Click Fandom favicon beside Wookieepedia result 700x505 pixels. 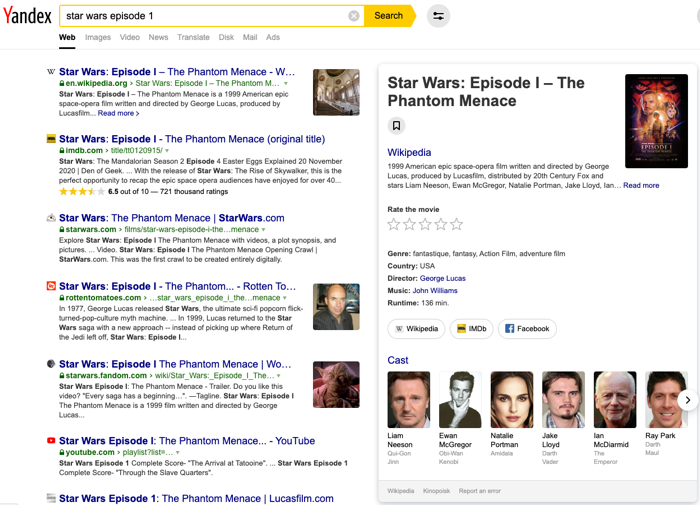coord(51,363)
